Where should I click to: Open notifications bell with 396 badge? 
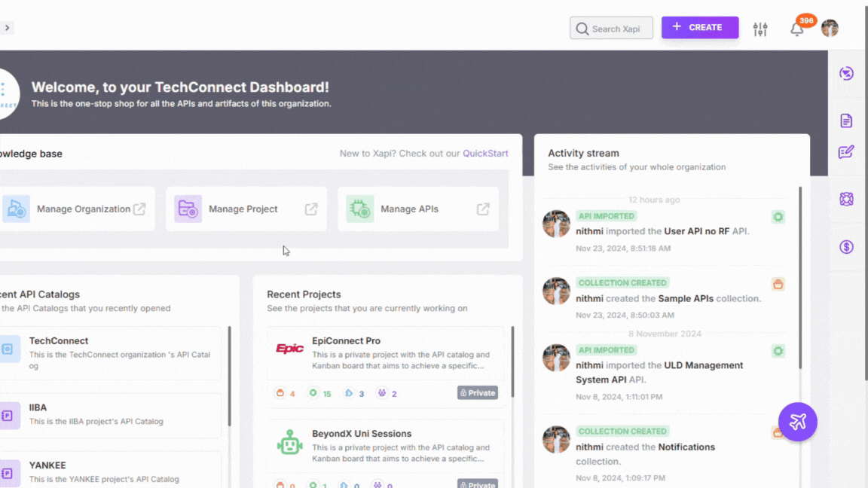[797, 29]
